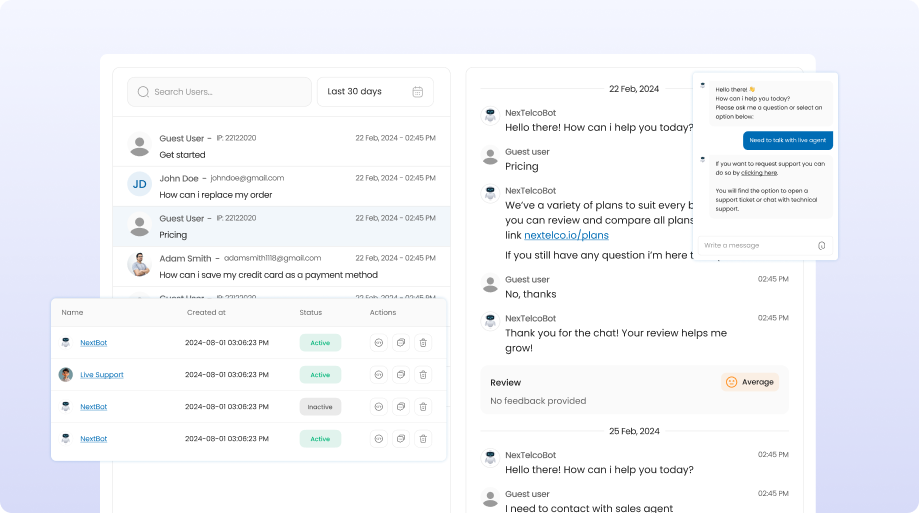Viewport: 919px width, 513px height.
Task: Click the copy icon in the first NextBot row
Action: 400,343
